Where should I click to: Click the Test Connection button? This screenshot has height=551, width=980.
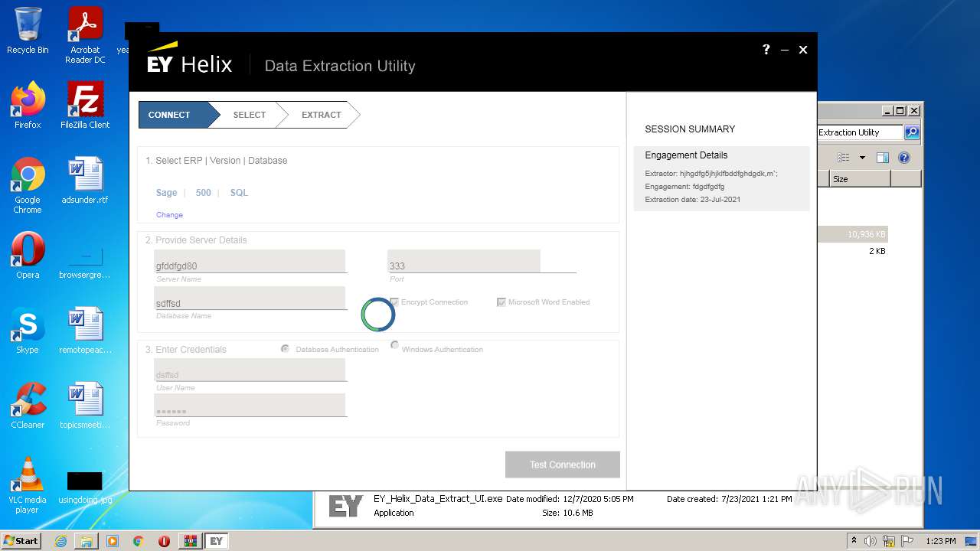pyautogui.click(x=563, y=465)
